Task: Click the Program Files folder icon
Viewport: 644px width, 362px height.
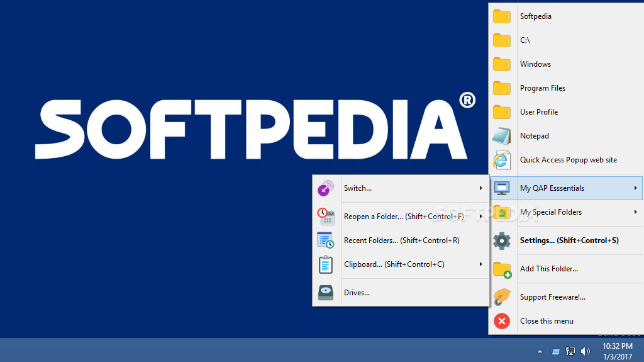Action: click(501, 88)
